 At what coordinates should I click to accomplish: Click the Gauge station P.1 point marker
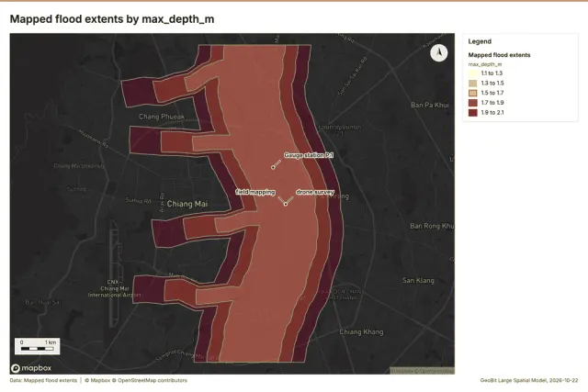273,167
